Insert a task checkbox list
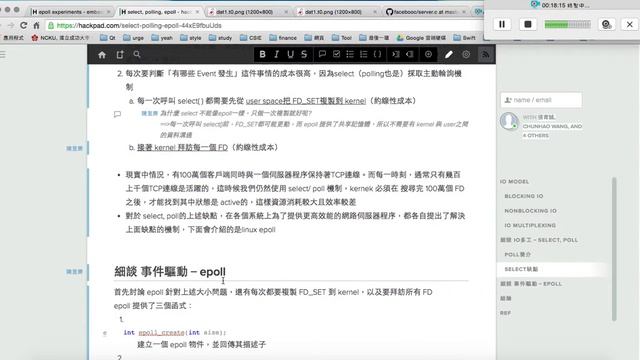The width and height of the screenshot is (640, 360). (x=336, y=54)
